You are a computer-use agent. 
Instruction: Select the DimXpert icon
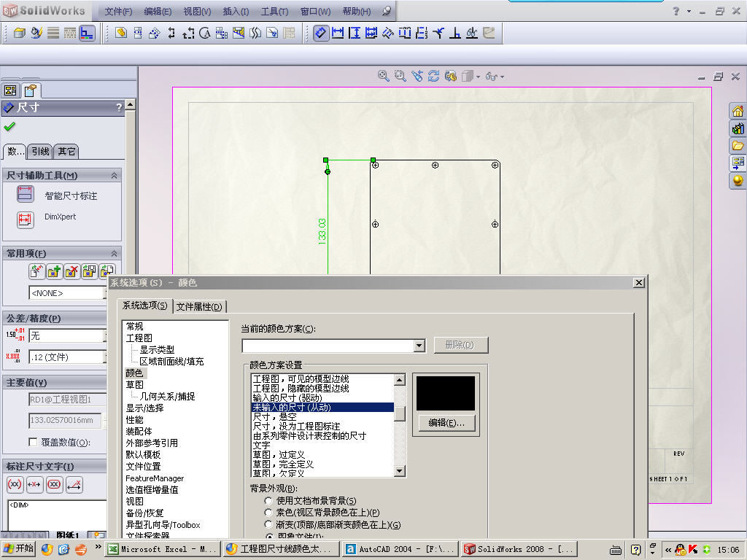[26, 219]
